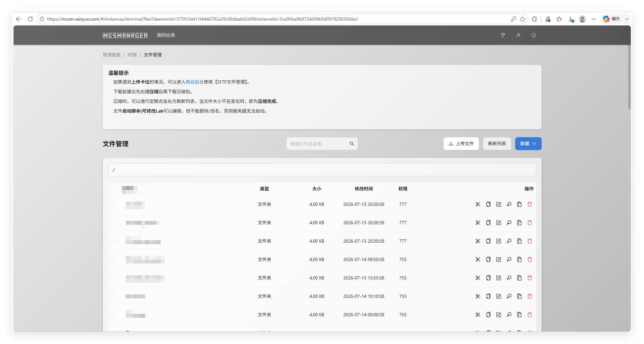Cut the folder modified 2026-07-13 13:55:58
The height and width of the screenshot is (344, 644).
point(478,278)
